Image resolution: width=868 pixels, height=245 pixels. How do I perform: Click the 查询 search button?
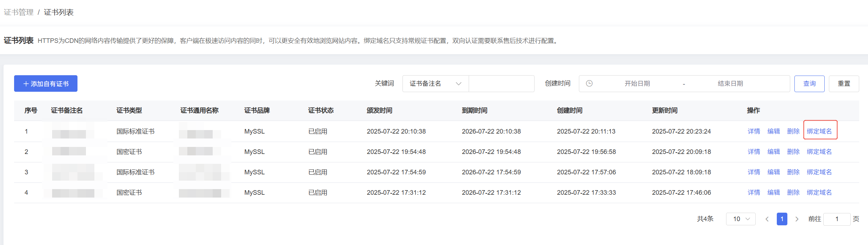[x=809, y=84]
